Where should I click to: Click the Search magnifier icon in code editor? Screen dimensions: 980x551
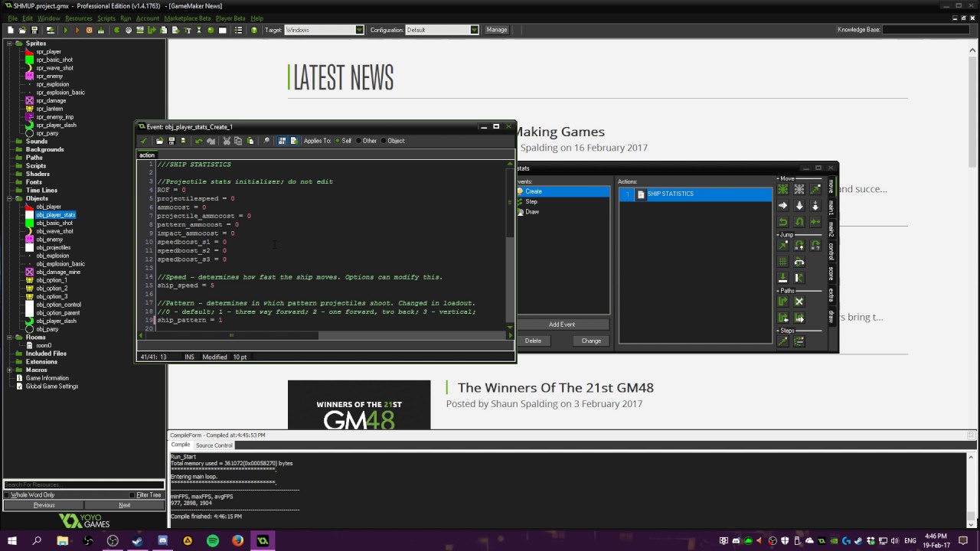point(266,141)
